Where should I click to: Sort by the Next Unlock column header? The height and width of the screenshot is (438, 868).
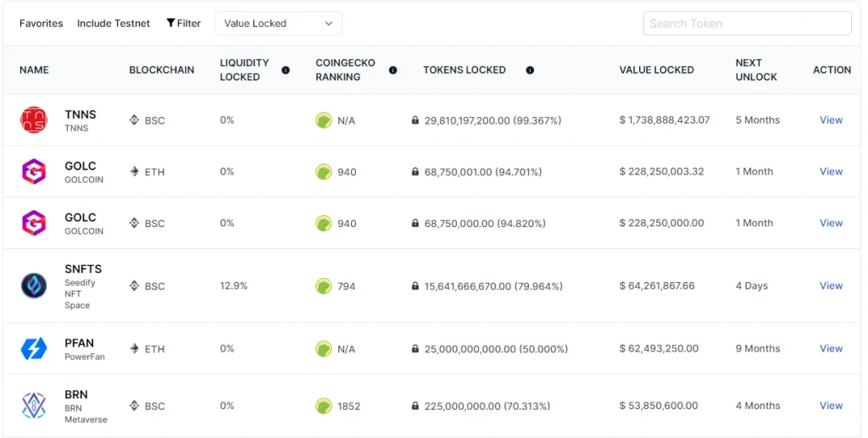coord(756,69)
